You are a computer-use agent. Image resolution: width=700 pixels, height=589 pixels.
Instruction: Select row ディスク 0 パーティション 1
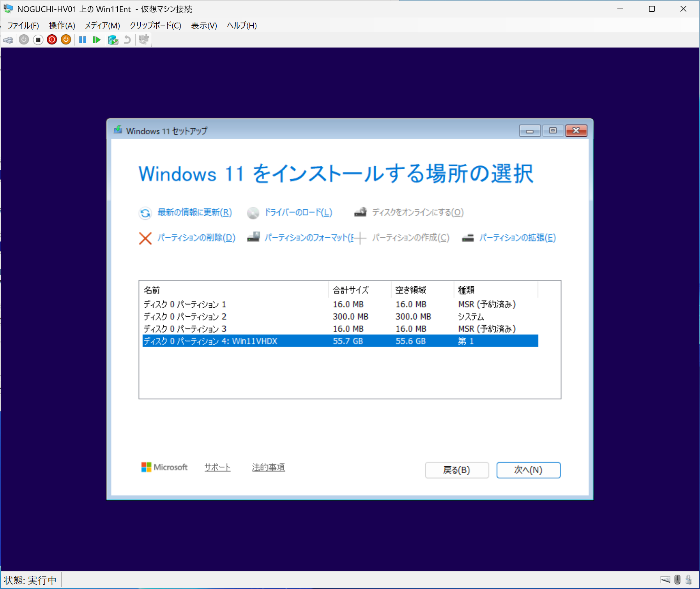(x=340, y=304)
